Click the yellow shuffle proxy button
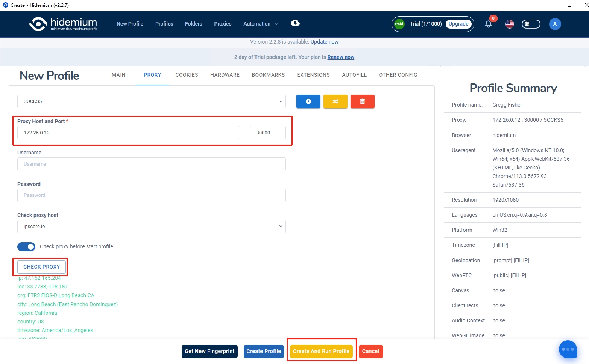 pos(335,101)
